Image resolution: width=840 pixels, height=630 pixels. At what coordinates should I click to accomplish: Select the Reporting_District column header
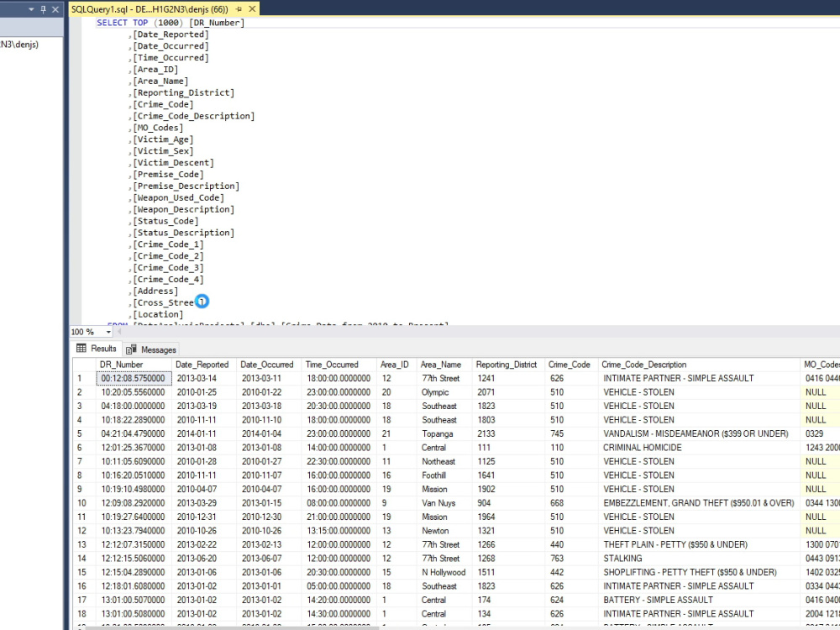click(x=508, y=365)
